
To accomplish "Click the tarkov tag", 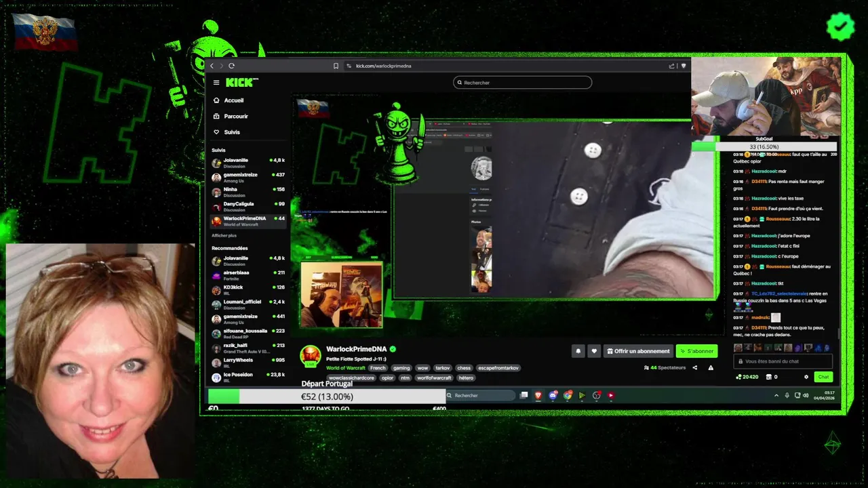I will pyautogui.click(x=443, y=368).
